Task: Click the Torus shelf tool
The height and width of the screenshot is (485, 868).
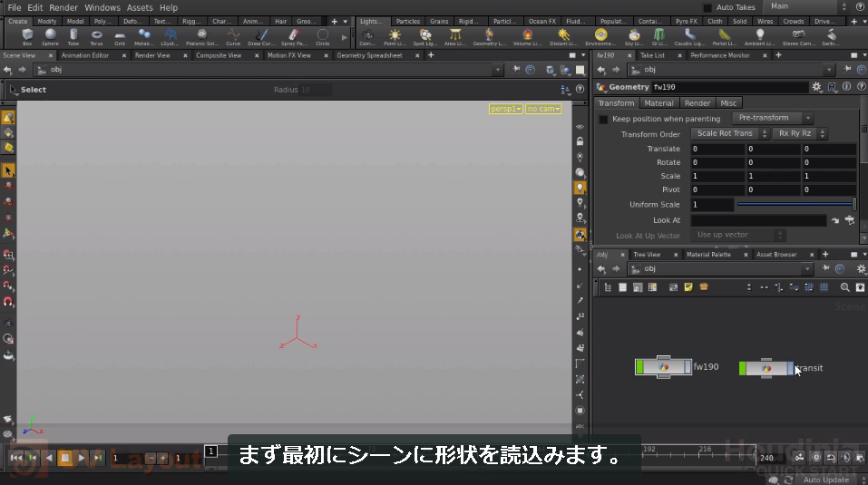Action: pos(96,37)
